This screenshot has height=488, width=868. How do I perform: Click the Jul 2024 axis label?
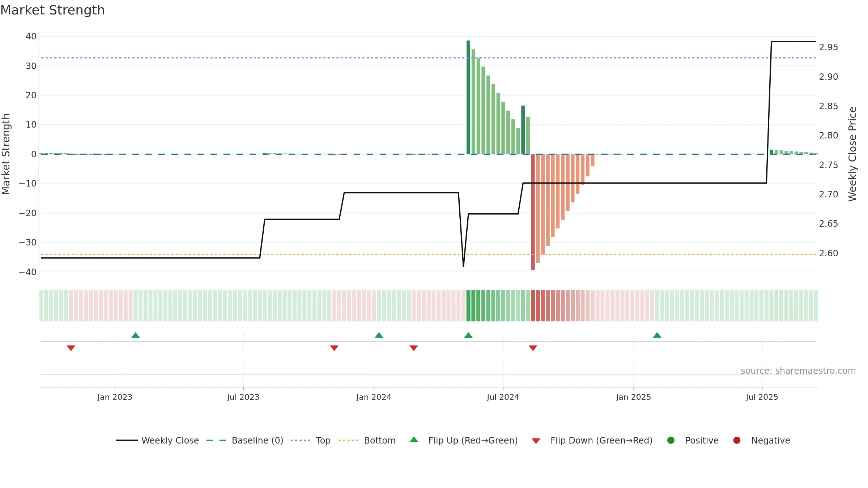pyautogui.click(x=503, y=397)
